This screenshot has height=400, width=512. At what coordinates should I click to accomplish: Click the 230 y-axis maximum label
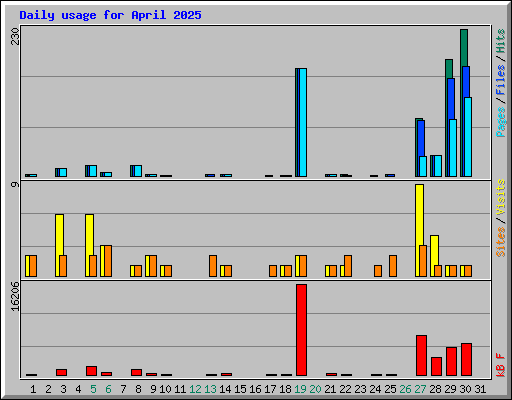coord(15,36)
